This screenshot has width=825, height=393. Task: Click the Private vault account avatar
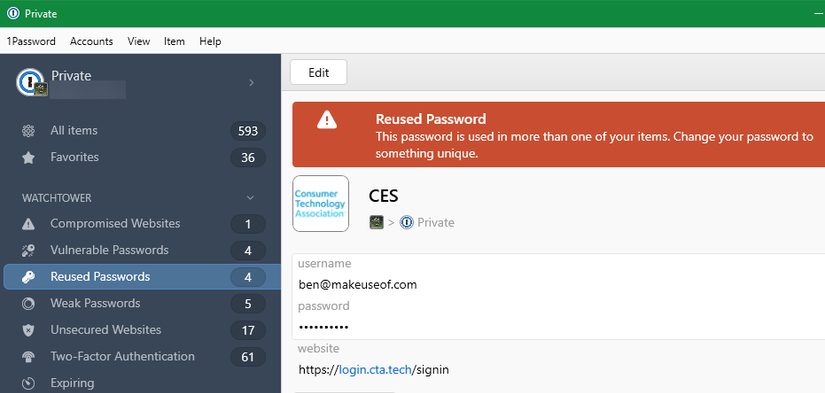tap(31, 83)
